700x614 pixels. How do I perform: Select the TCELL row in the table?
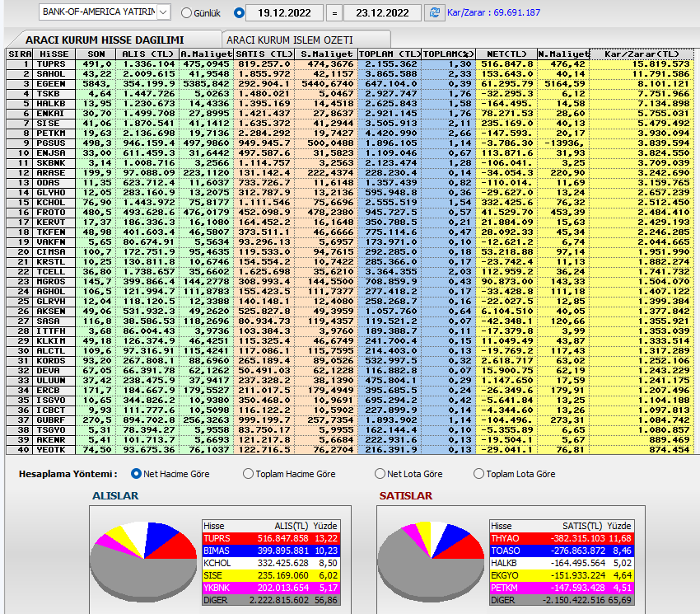coord(350,272)
